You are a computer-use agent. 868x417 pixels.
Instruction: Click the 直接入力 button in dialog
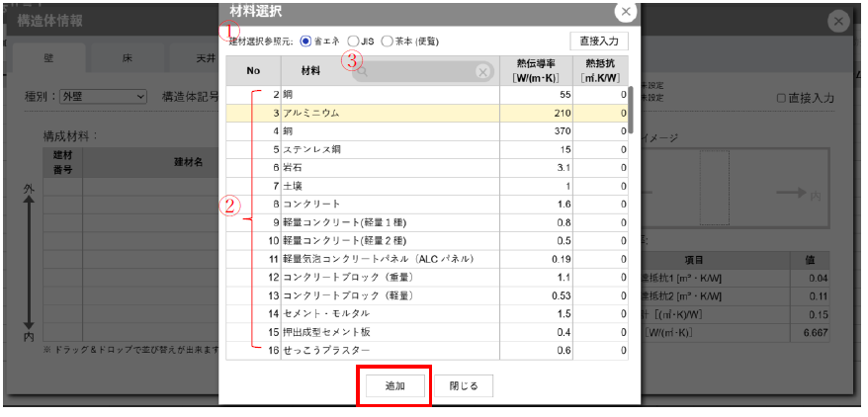pos(599,41)
